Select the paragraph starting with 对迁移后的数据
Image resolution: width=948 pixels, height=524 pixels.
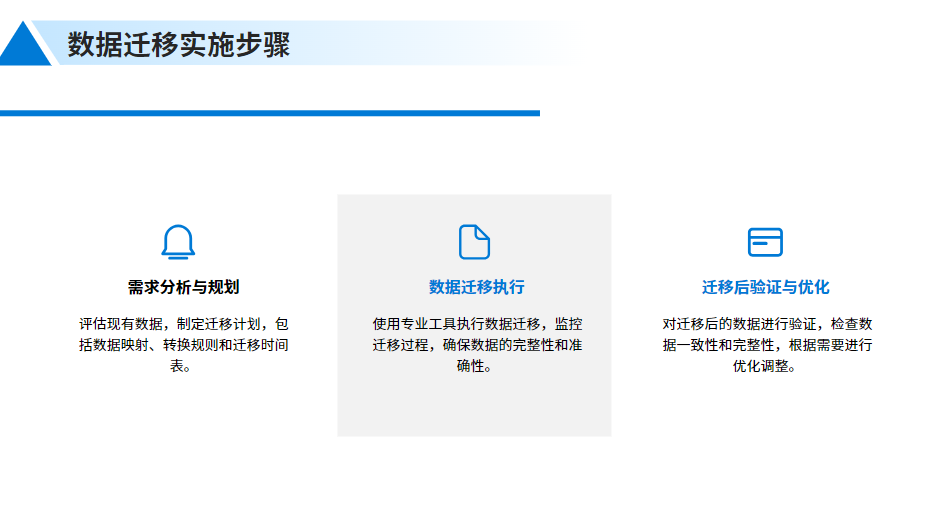[767, 345]
